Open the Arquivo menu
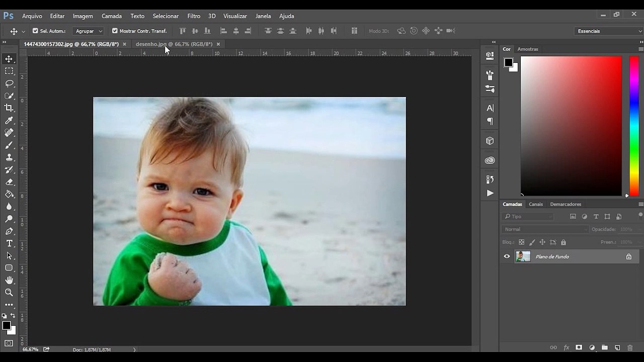Screen dimensions: 644x362 32,16
